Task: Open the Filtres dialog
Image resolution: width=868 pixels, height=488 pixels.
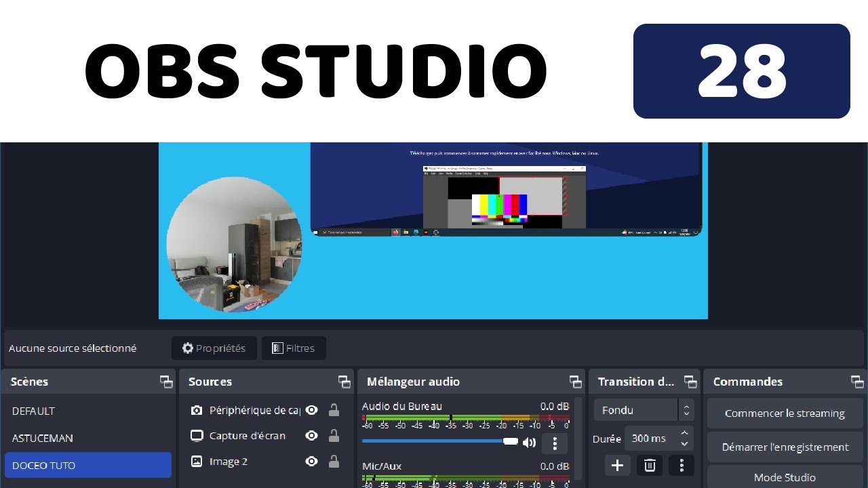Action: 294,348
